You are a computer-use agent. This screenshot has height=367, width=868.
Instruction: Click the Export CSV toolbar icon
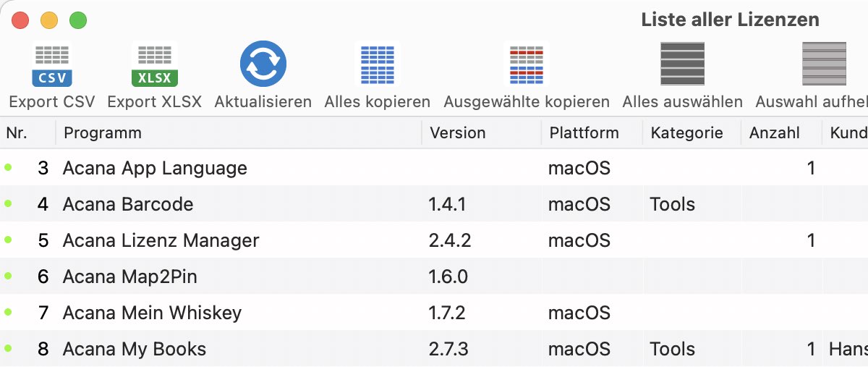click(52, 65)
